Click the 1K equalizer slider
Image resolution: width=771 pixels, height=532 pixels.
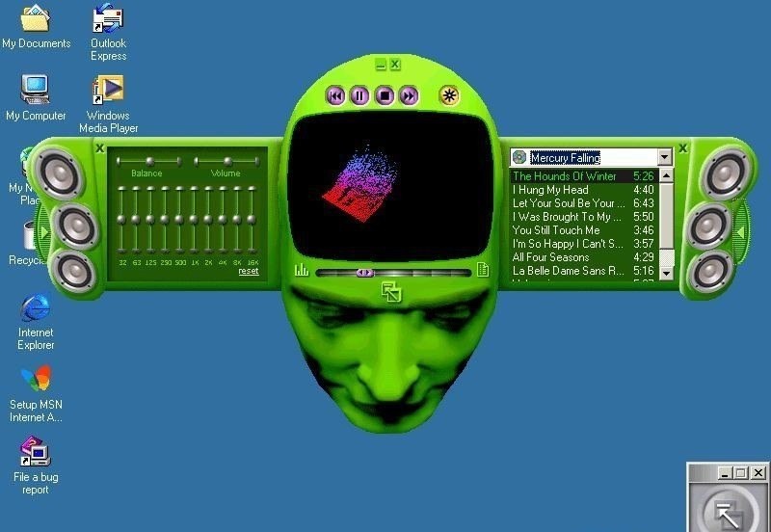click(194, 220)
